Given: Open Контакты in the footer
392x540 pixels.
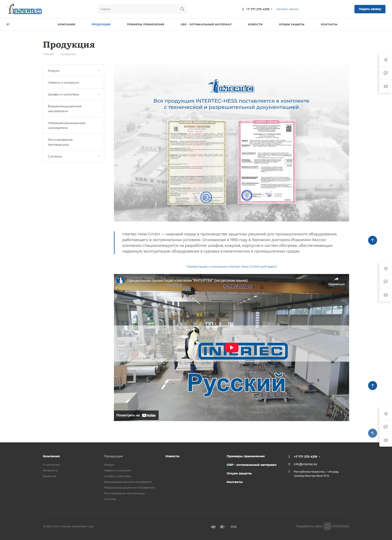Looking at the screenshot, I should pyautogui.click(x=235, y=482).
